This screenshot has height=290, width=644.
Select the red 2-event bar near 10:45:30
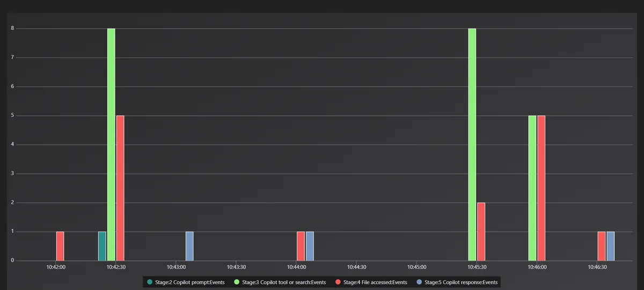coord(481,231)
